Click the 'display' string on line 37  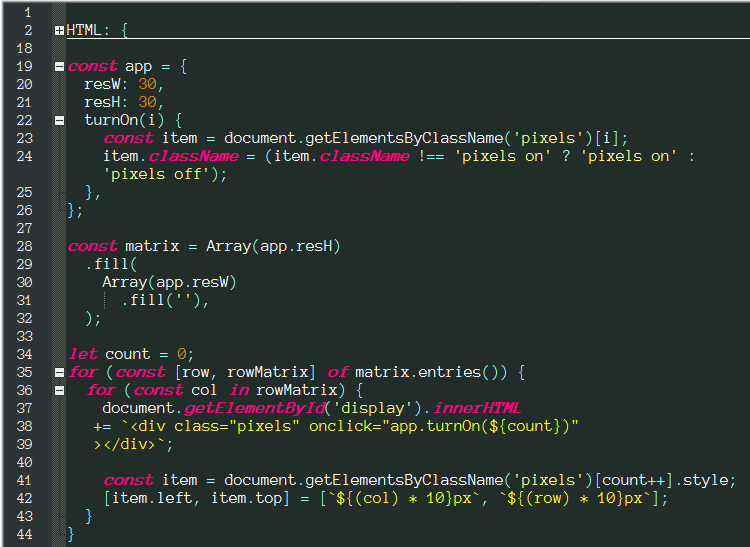[x=373, y=408]
